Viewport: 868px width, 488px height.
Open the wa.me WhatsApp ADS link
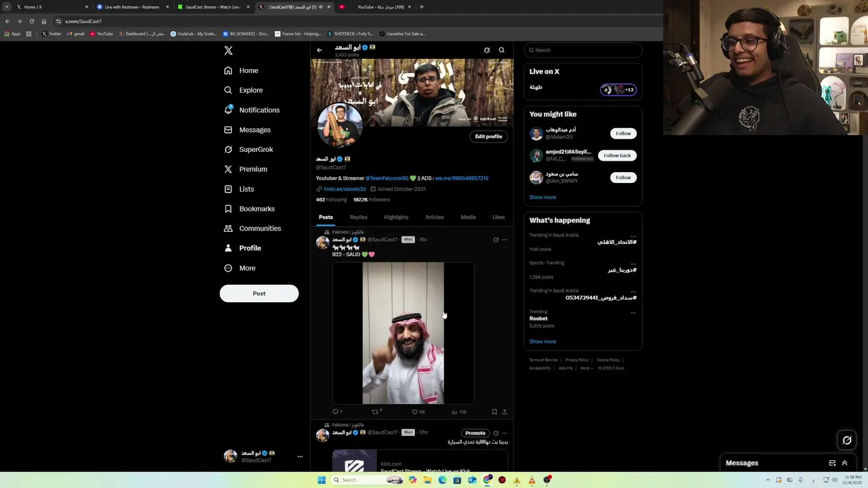point(462,178)
